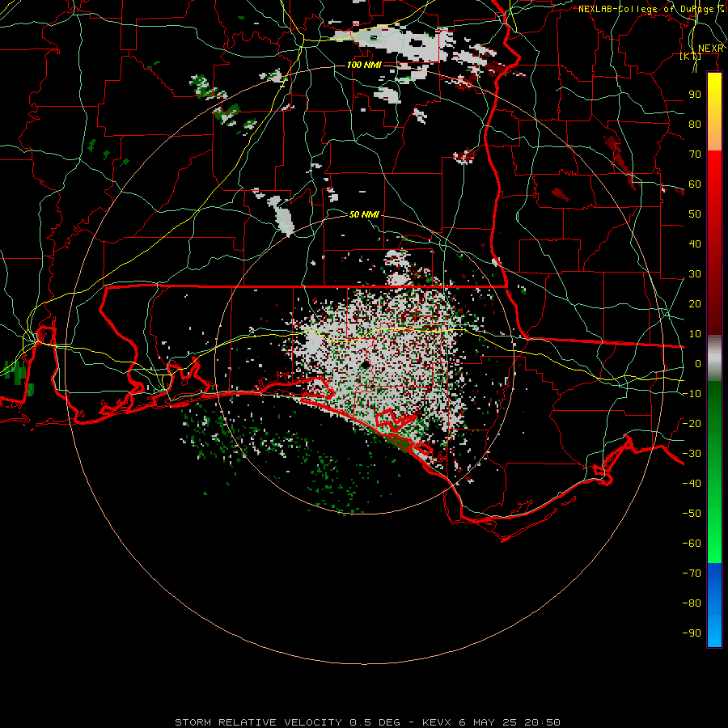
Task: Select the "-30" velocity scale label
Action: click(692, 454)
